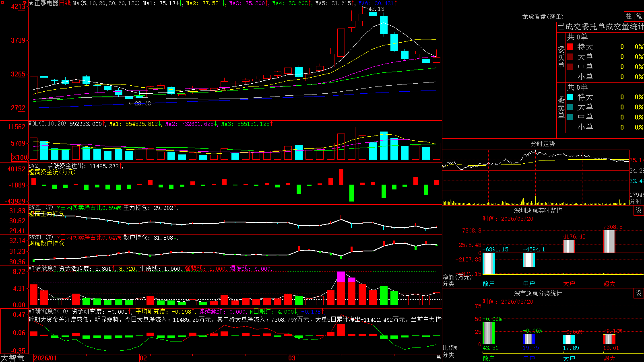Select the 2026/01 date marker on time axis
The height and width of the screenshot is (362, 644).
[45, 358]
